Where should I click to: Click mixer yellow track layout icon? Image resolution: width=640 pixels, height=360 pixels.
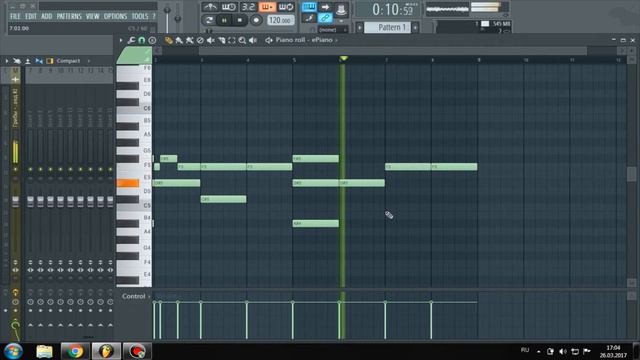coord(50,61)
